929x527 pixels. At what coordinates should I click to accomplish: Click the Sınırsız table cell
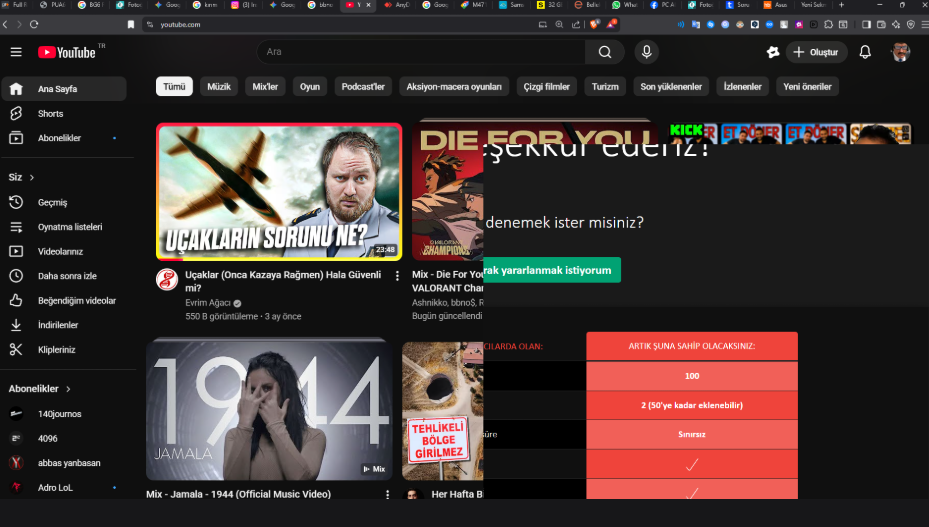[692, 435]
